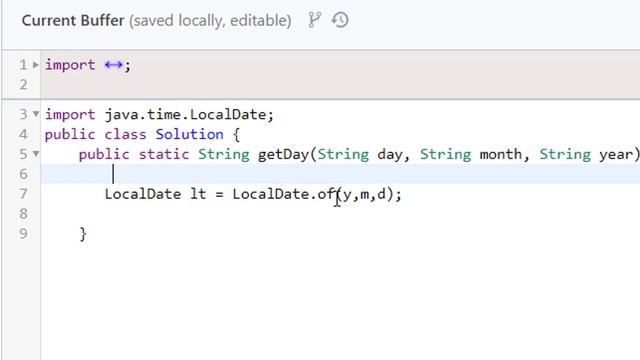Click the 'month' parameter name
Viewport: 640px width, 360px height.
point(500,154)
